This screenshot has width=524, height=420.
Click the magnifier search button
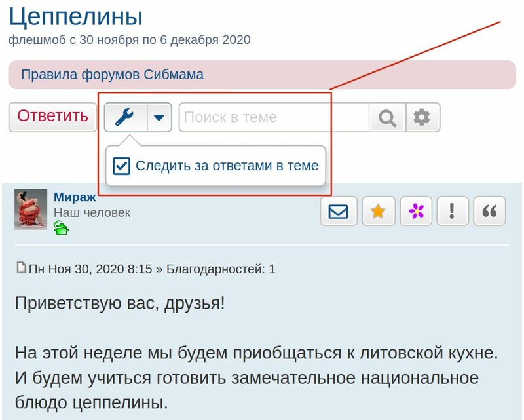(x=387, y=117)
